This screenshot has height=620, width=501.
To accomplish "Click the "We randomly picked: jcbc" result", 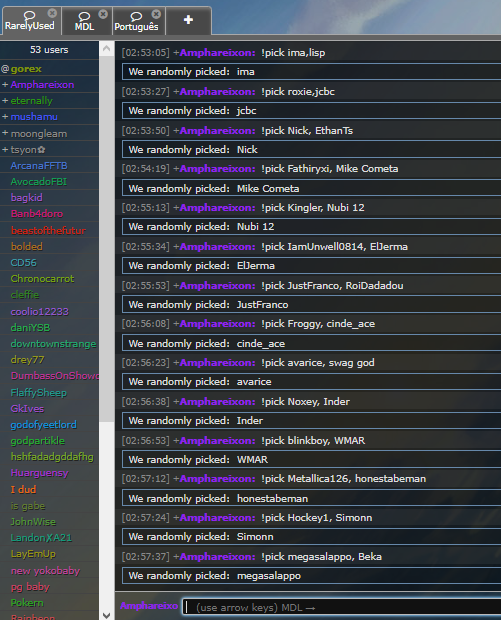I will [311, 110].
